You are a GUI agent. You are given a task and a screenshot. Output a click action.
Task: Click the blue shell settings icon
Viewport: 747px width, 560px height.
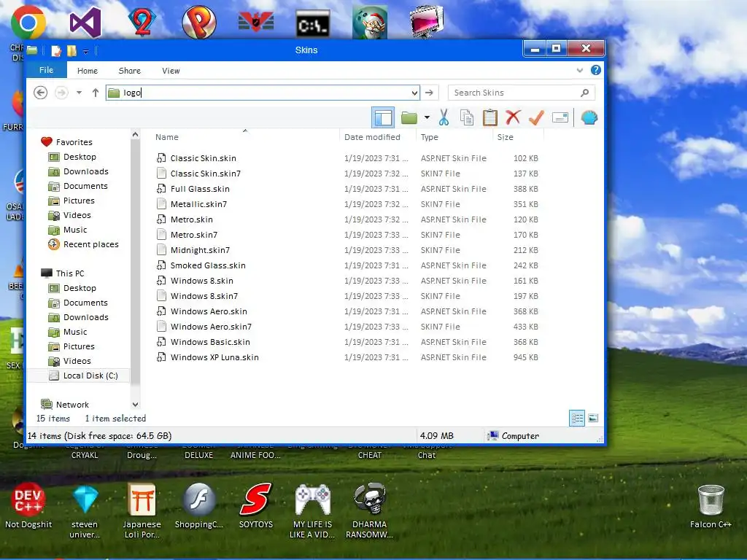[589, 117]
